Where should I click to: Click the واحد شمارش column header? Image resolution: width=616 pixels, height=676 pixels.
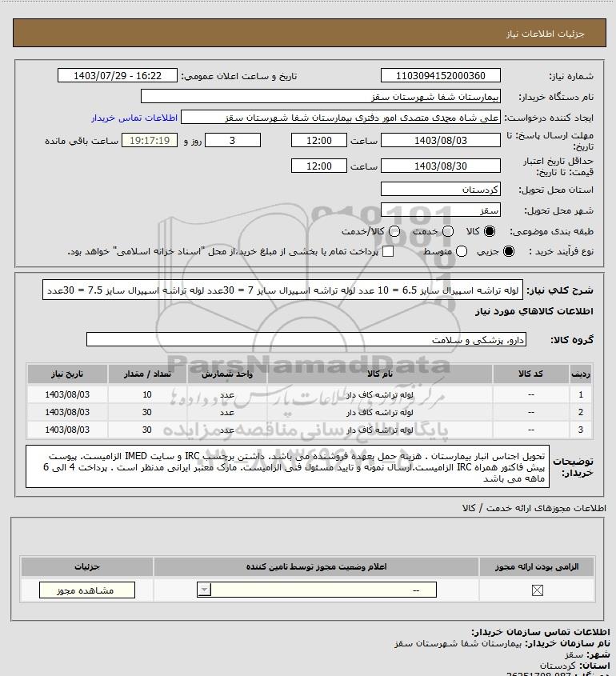(227, 374)
